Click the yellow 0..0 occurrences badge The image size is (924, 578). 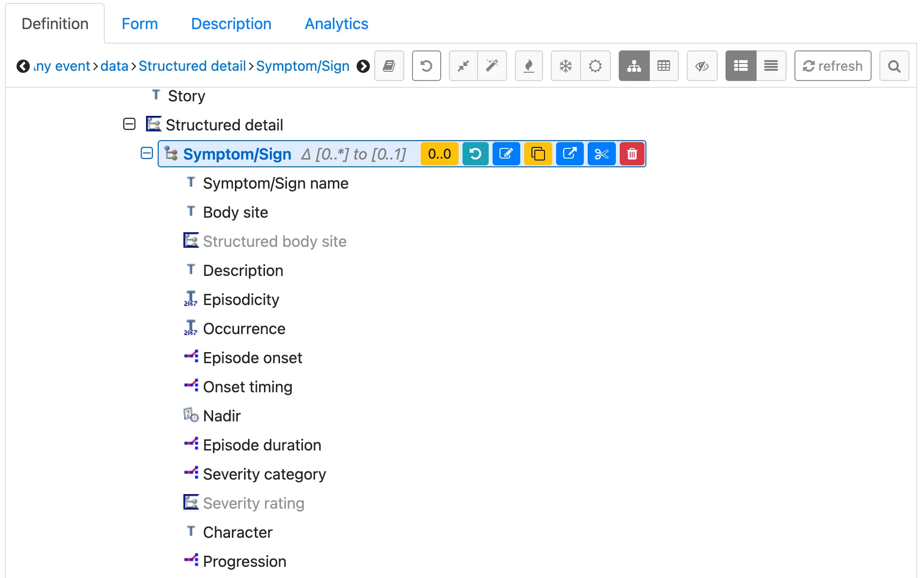tap(439, 154)
